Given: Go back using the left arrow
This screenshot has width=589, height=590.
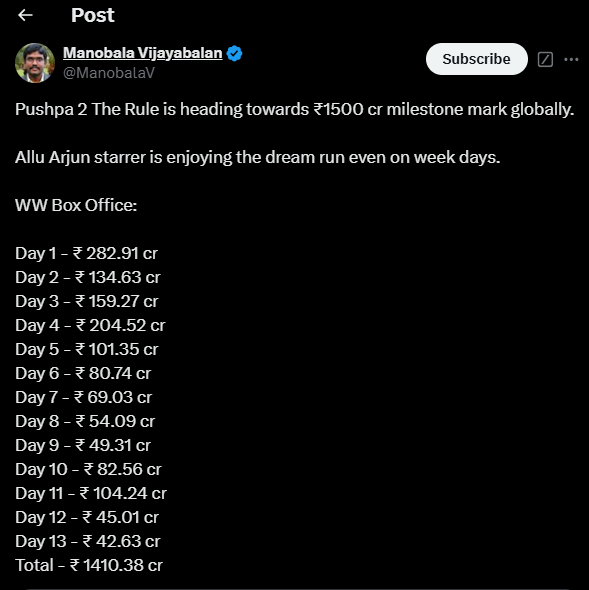Looking at the screenshot, I should coord(26,15).
